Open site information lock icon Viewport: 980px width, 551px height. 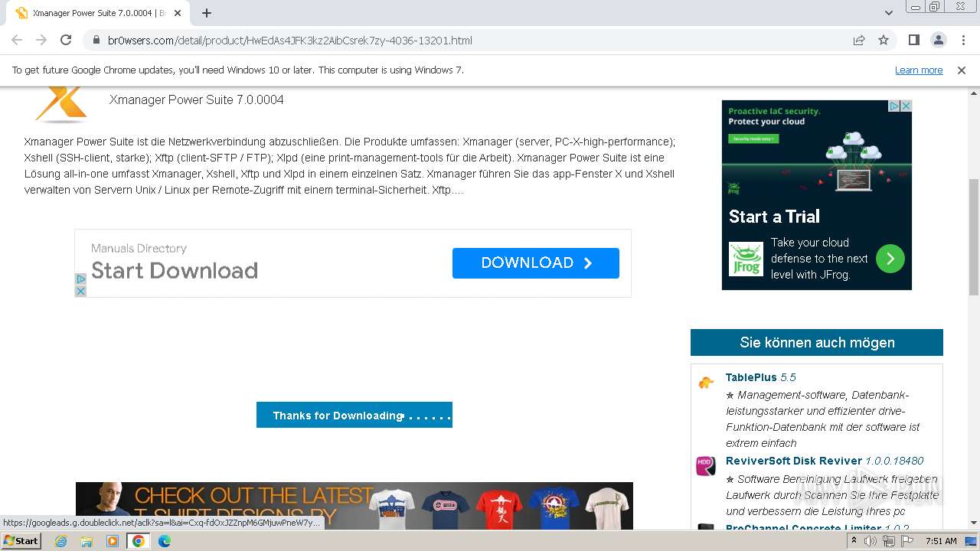[96, 41]
